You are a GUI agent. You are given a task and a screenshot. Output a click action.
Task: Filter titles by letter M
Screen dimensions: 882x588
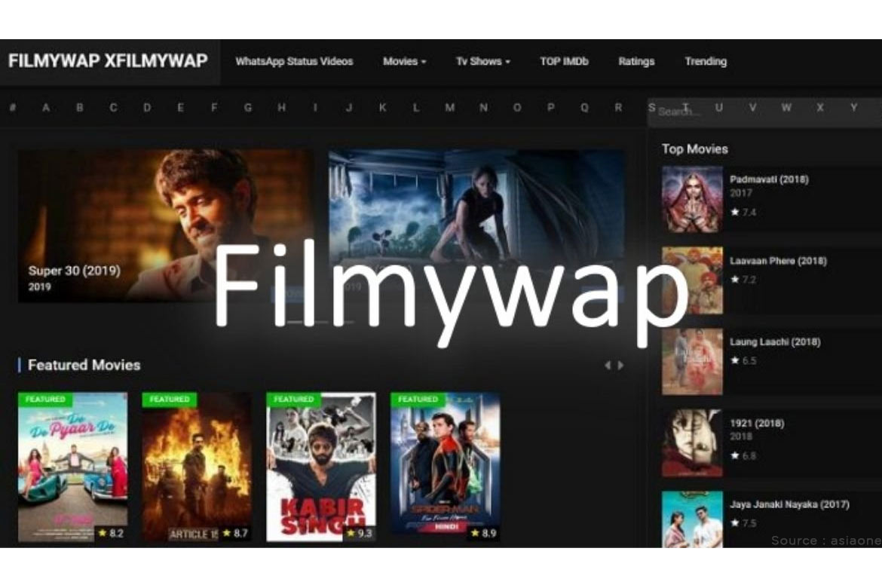[x=449, y=108]
